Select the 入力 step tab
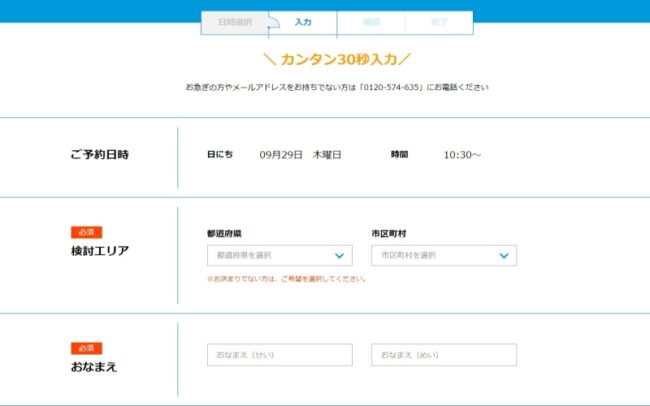The width and height of the screenshot is (650, 406). (303, 22)
